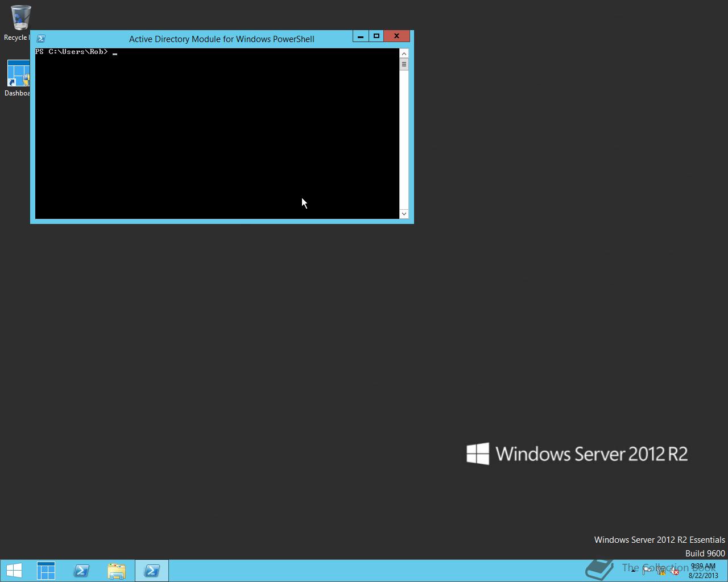Click the network warning tray icon
Screen dimensions: 728x582
point(661,571)
